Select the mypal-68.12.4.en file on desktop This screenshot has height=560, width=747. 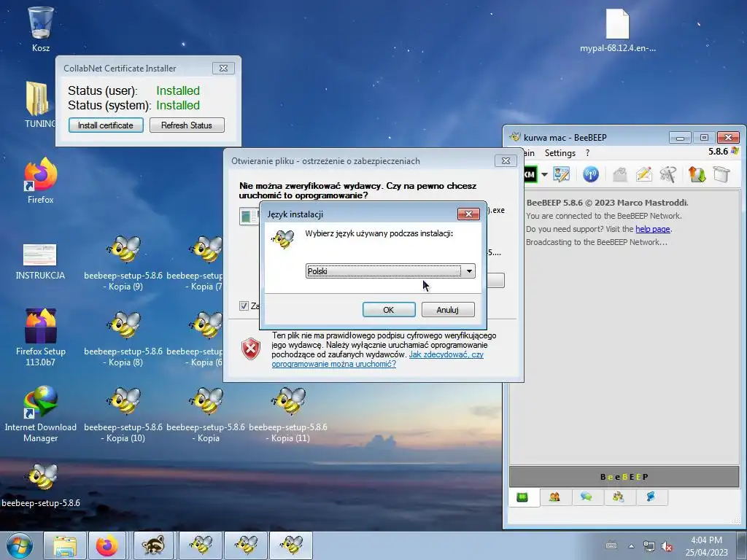(618, 29)
